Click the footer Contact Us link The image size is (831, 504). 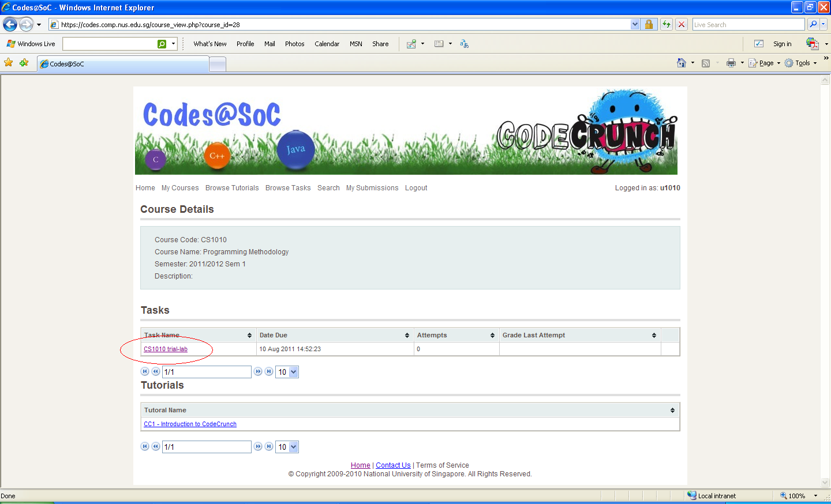point(393,465)
